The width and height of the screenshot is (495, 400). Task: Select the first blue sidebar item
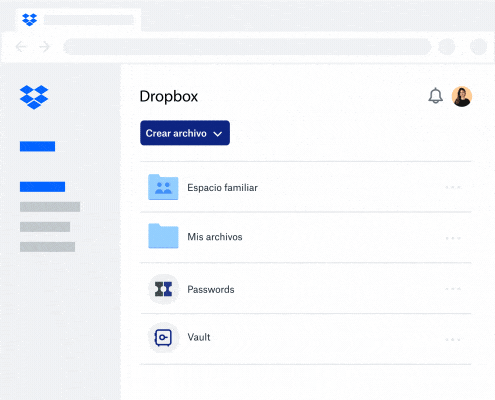[x=37, y=146]
